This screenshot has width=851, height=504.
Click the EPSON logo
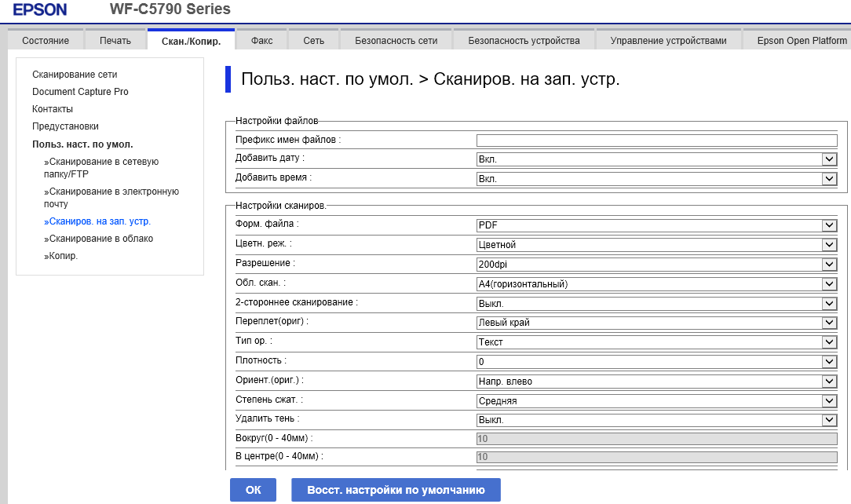[40, 10]
